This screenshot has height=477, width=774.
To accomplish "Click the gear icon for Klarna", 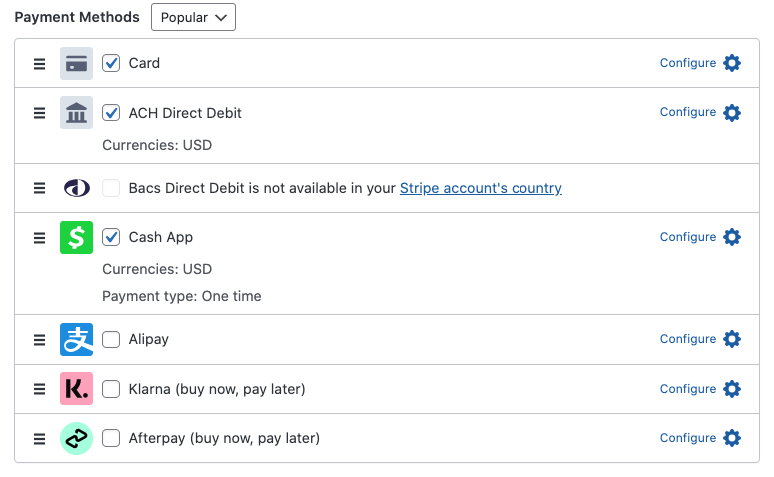I will [x=732, y=389].
